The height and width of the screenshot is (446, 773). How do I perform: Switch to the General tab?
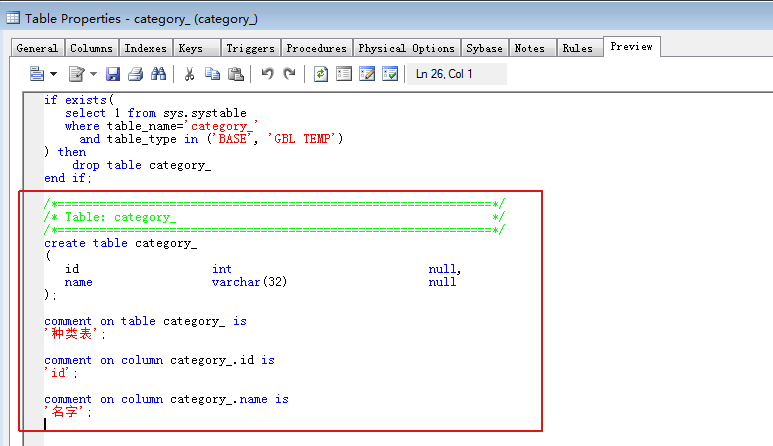[x=37, y=48]
